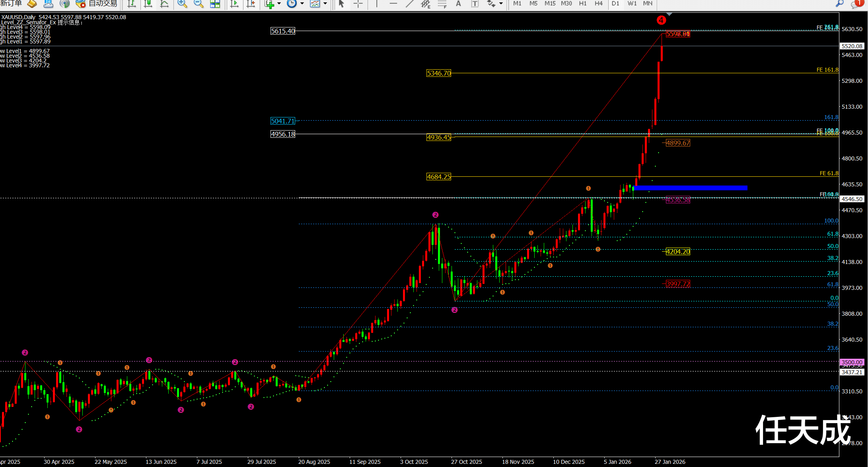Image resolution: width=868 pixels, height=467 pixels.
Task: Expand the templates dropdown arrow
Action: [x=325, y=4]
